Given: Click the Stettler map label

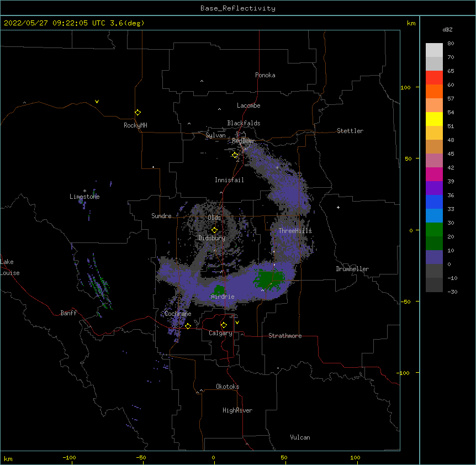Looking at the screenshot, I should pos(350,131).
